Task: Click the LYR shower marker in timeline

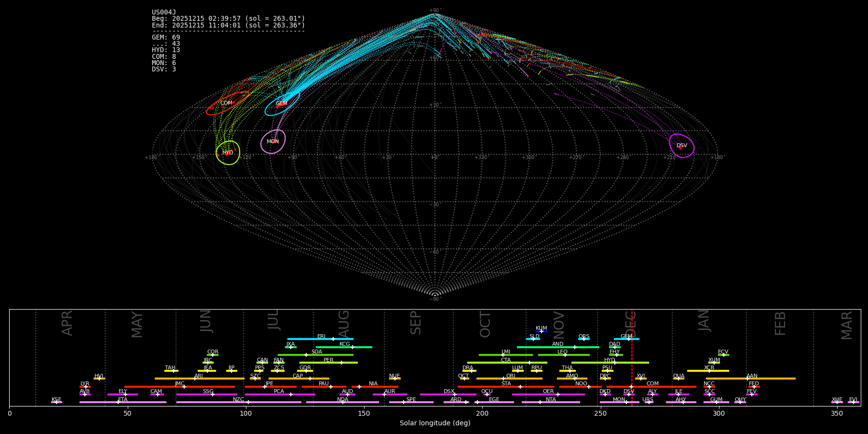Action: [x=85, y=387]
